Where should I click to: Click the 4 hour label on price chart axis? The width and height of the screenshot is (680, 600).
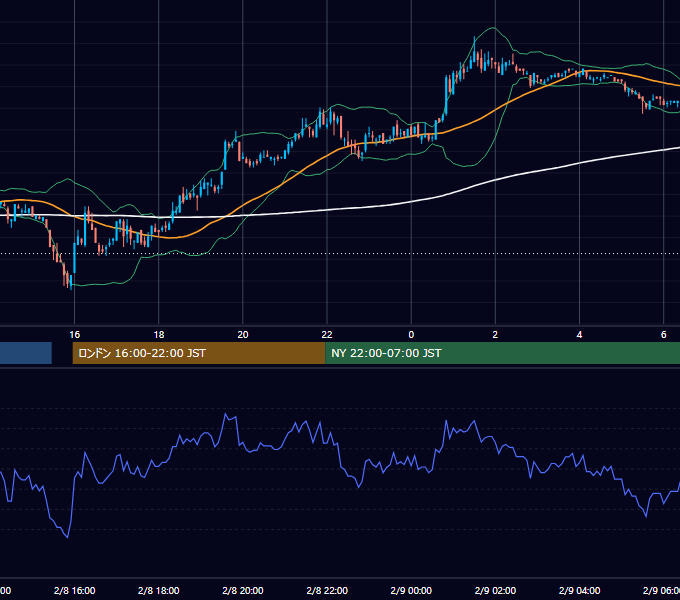579,334
